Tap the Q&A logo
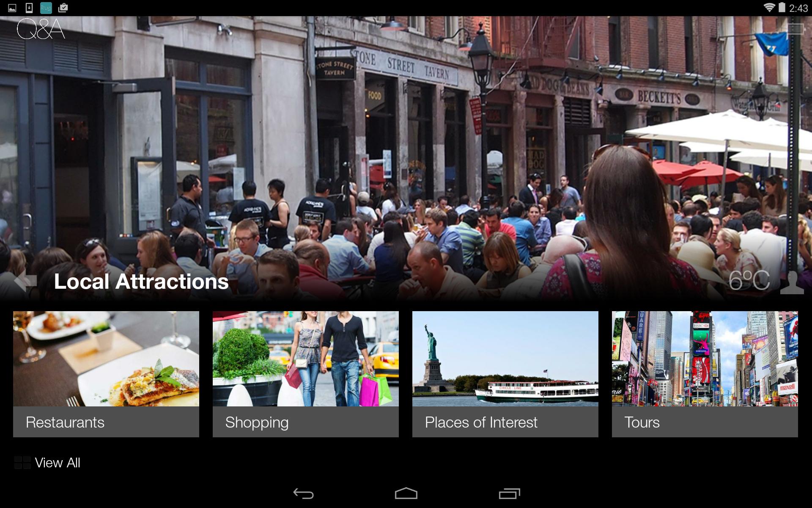812x508 pixels. (41, 29)
